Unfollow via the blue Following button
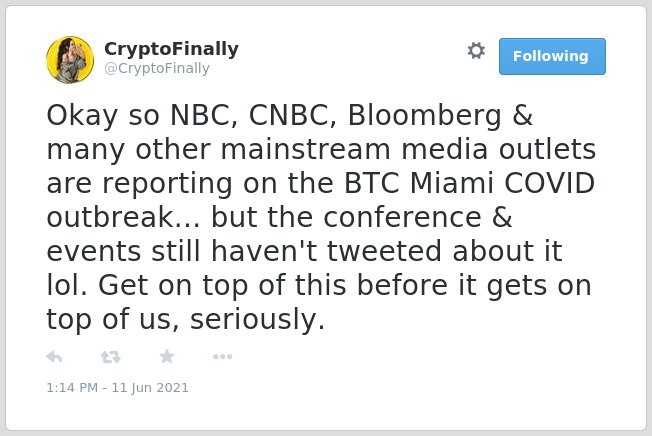 pyautogui.click(x=552, y=57)
